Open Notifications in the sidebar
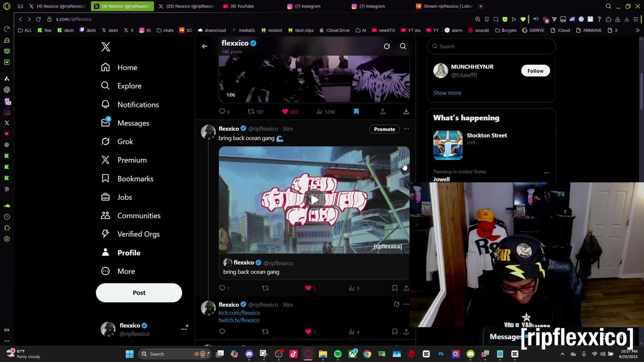 (x=130, y=105)
